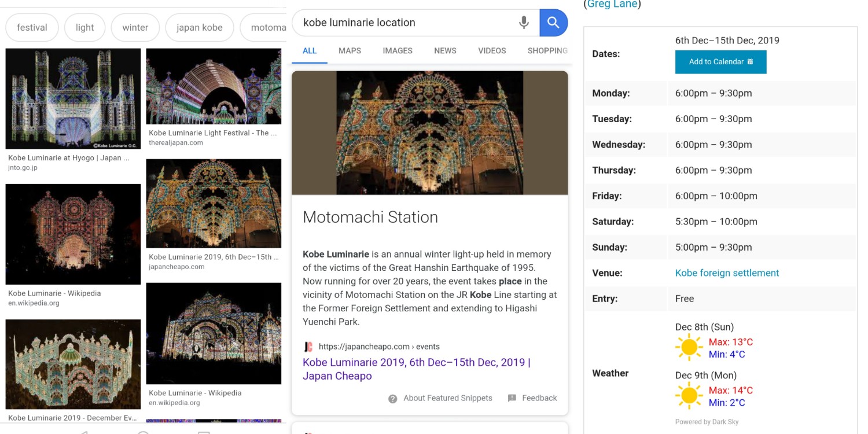The image size is (868, 434).
Task: Click the About Featured Snippets help icon
Action: click(x=393, y=399)
